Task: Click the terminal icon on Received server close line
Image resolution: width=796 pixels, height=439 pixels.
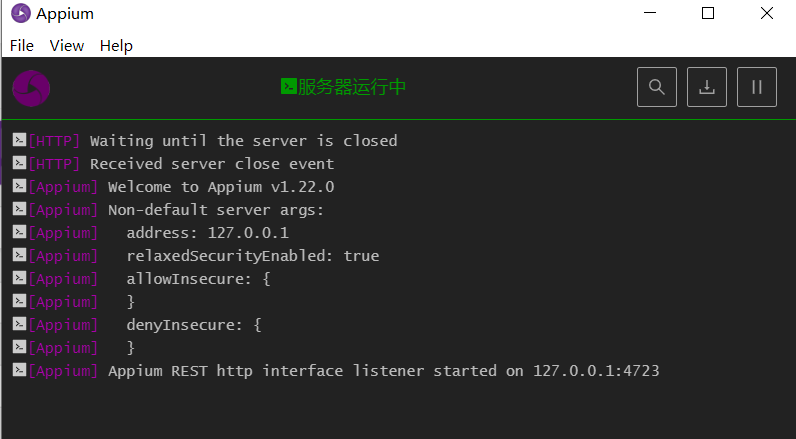Action: click(x=19, y=164)
